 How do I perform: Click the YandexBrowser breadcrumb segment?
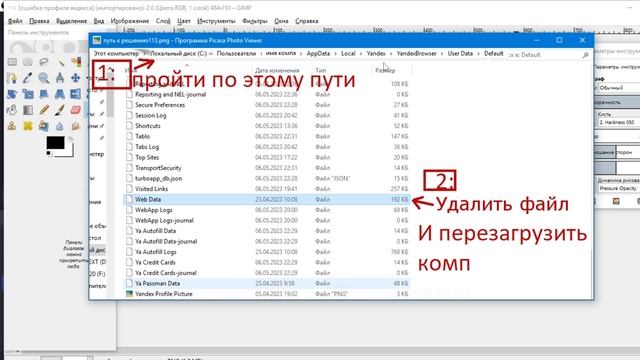[x=416, y=53]
